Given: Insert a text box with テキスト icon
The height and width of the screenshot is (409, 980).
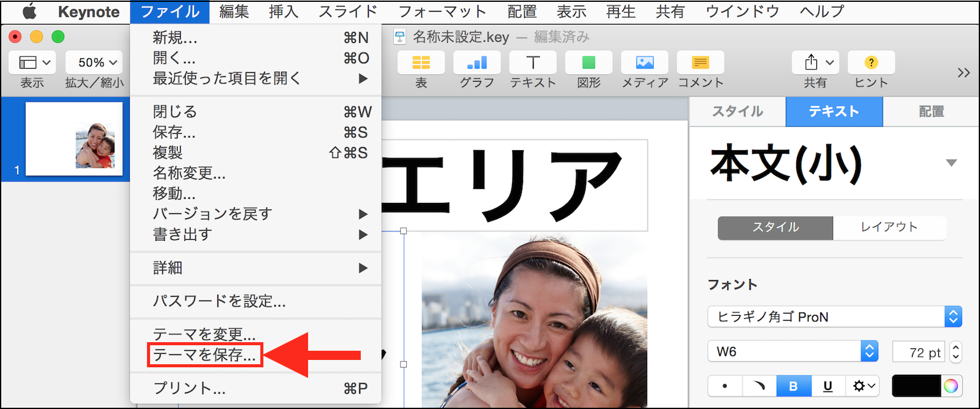Looking at the screenshot, I should 533,63.
